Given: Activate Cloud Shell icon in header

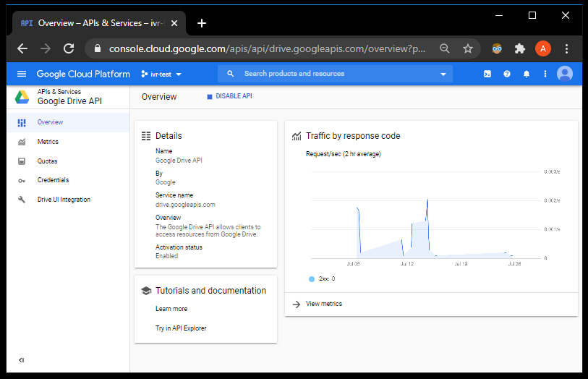Looking at the screenshot, I should 487,74.
